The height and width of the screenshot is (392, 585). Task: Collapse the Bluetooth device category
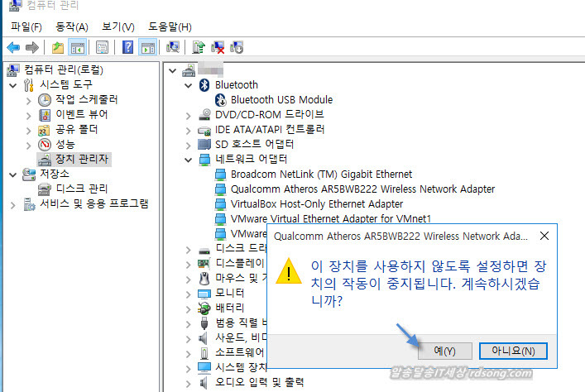pos(187,84)
